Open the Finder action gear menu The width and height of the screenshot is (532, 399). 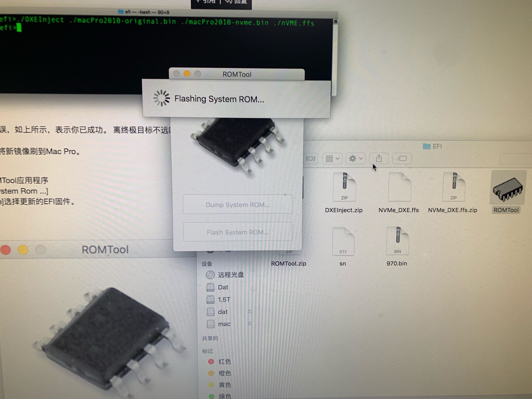(355, 159)
